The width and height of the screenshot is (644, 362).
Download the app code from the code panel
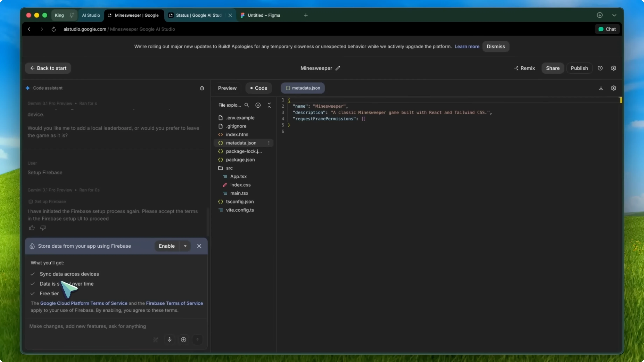[x=601, y=88]
